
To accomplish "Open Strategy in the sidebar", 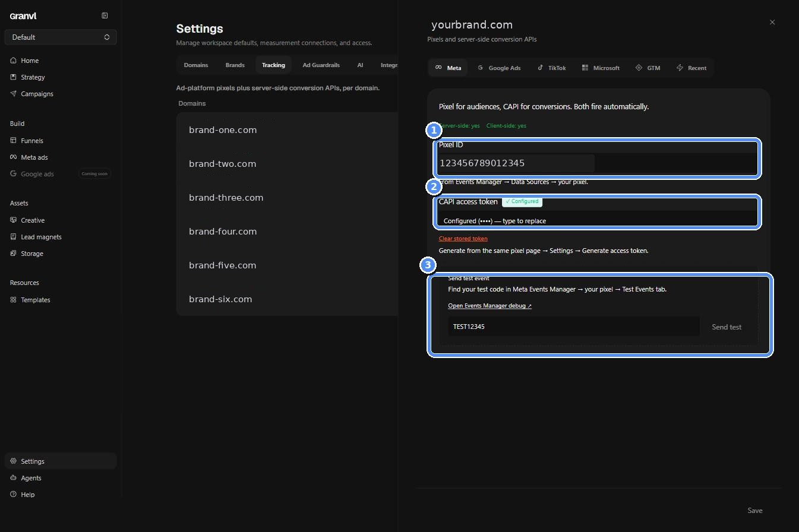I will tap(61, 77).
